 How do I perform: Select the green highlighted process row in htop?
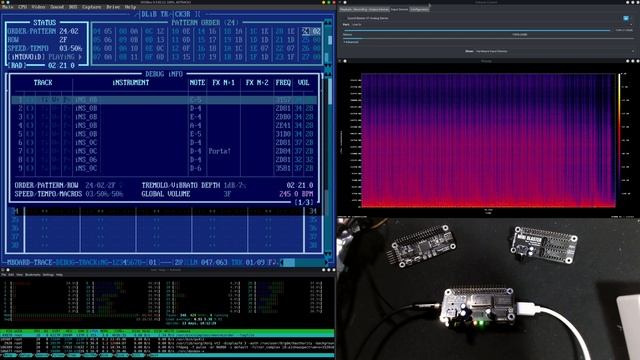[x=167, y=335]
